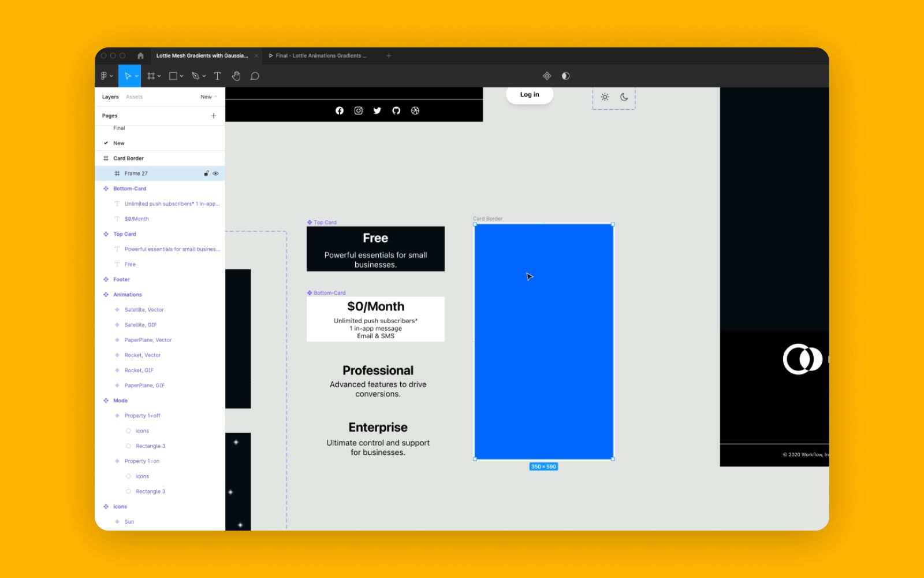Click the moon icon on the canvas

click(624, 97)
